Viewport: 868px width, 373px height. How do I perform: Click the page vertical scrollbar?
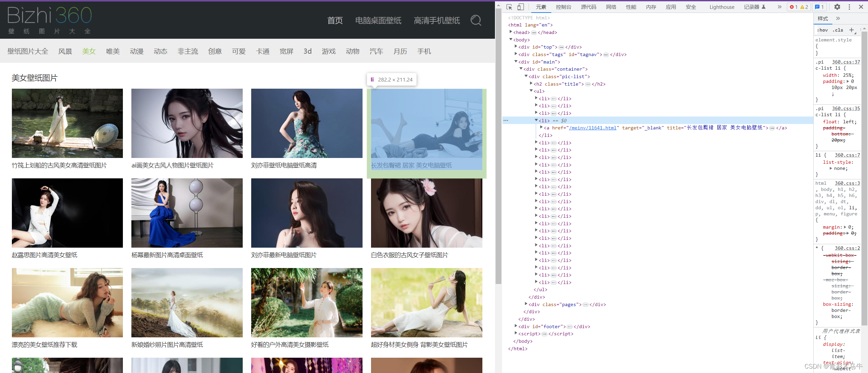498,146
